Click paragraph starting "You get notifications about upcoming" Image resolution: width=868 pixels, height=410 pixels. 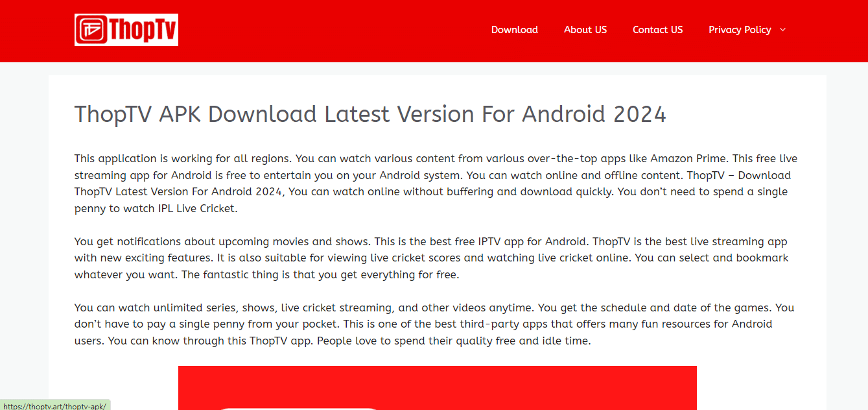pyautogui.click(x=432, y=258)
